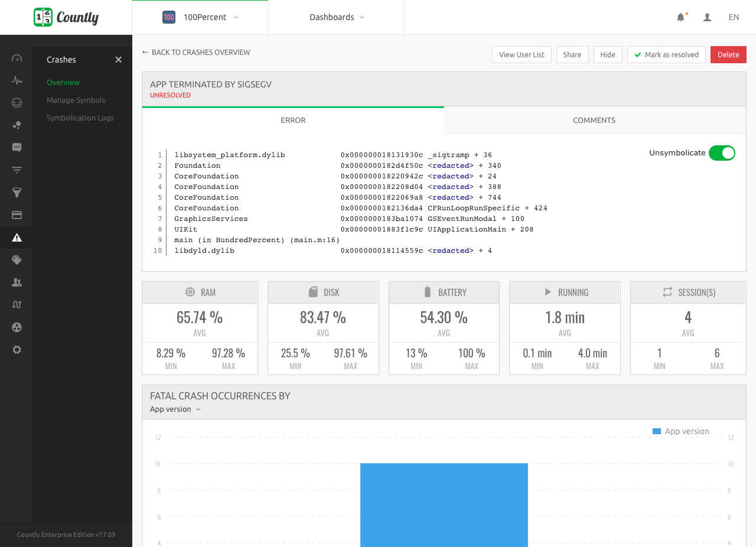Click the Hide button
Image resolution: width=756 pixels, height=547 pixels.
tap(608, 55)
